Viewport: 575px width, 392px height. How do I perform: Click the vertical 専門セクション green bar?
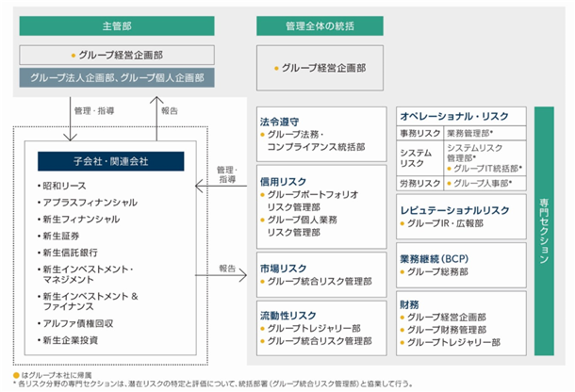544,231
